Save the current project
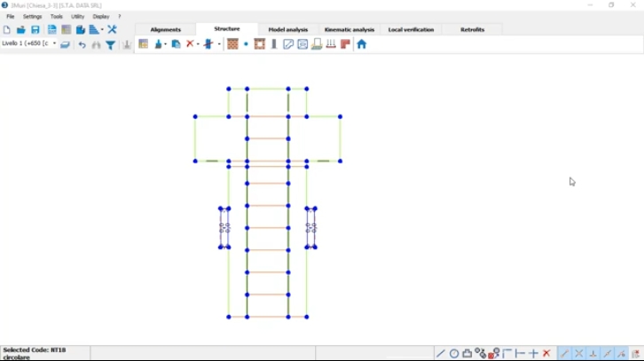The image size is (644, 361). coord(35,29)
